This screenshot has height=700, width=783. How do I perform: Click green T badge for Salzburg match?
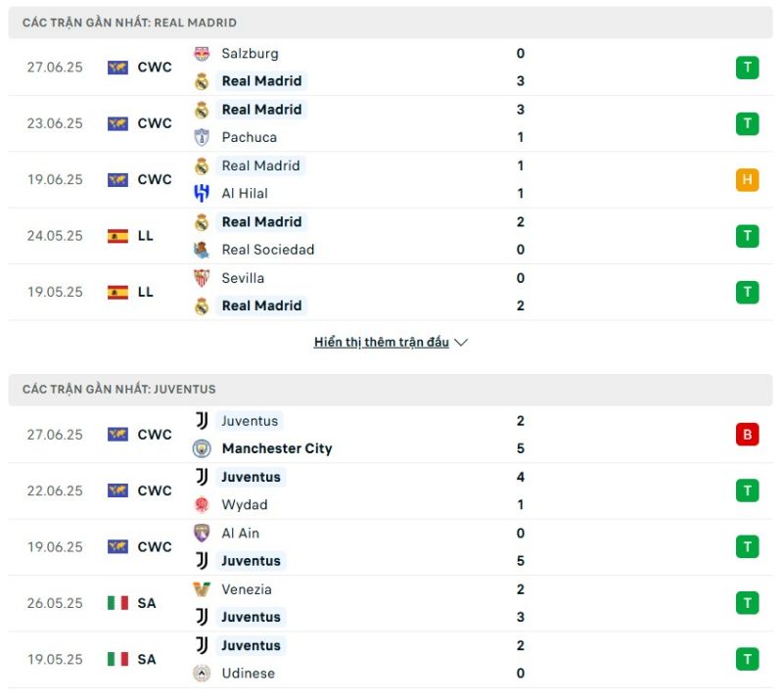coord(747,68)
